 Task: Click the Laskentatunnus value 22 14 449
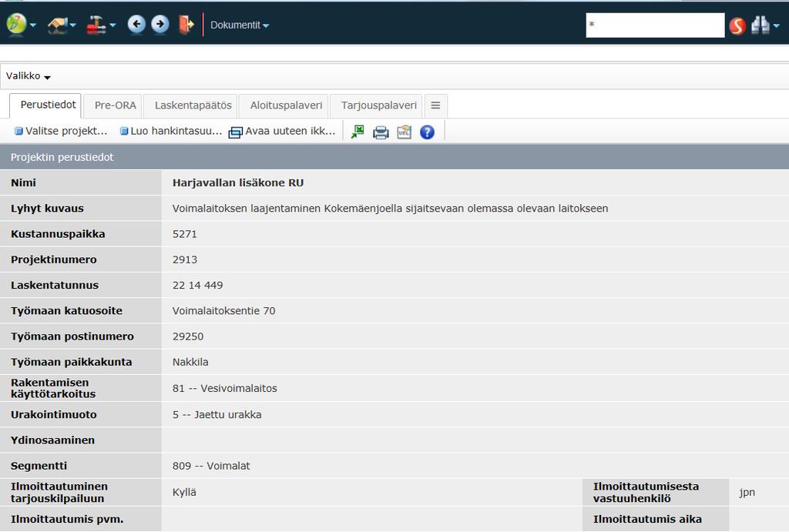click(x=197, y=285)
